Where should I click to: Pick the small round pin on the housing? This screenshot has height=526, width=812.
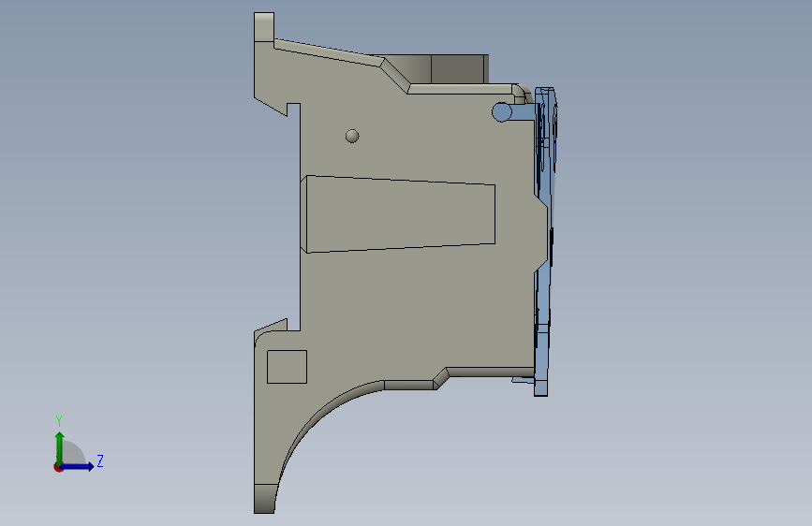pyautogui.click(x=352, y=136)
